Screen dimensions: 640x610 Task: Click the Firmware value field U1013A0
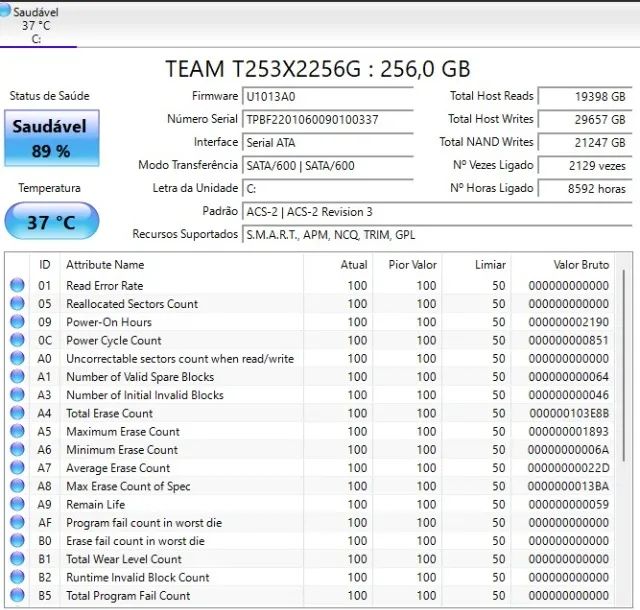[x=327, y=97]
